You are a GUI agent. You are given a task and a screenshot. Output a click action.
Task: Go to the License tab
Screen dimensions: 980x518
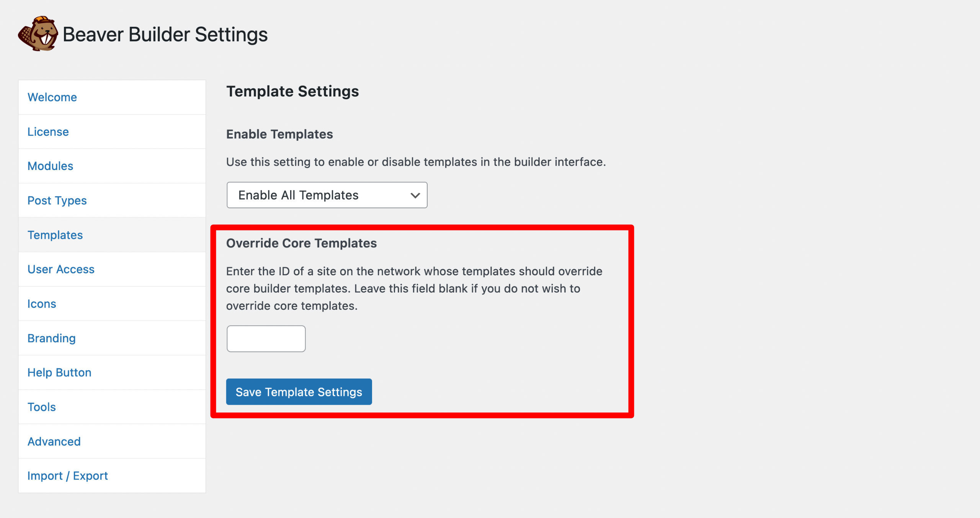(x=48, y=132)
